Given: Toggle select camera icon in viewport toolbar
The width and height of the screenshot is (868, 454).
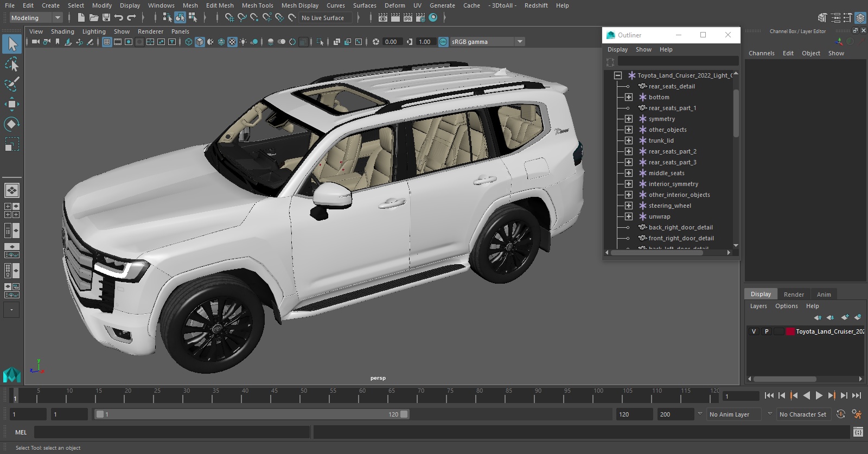Looking at the screenshot, I should point(35,42).
